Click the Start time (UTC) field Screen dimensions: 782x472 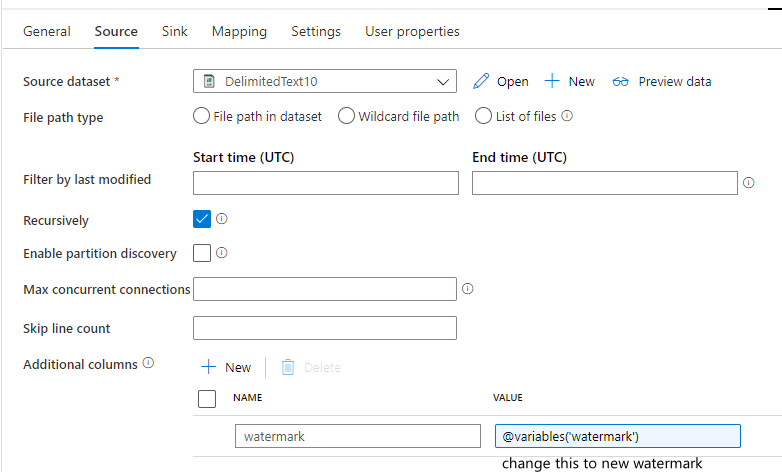click(325, 183)
